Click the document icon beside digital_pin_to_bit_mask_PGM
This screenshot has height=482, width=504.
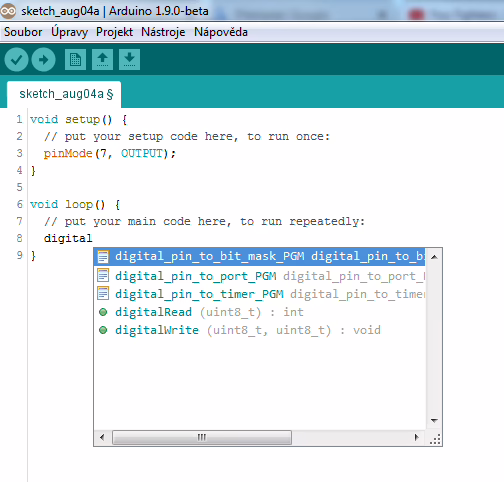(103, 256)
